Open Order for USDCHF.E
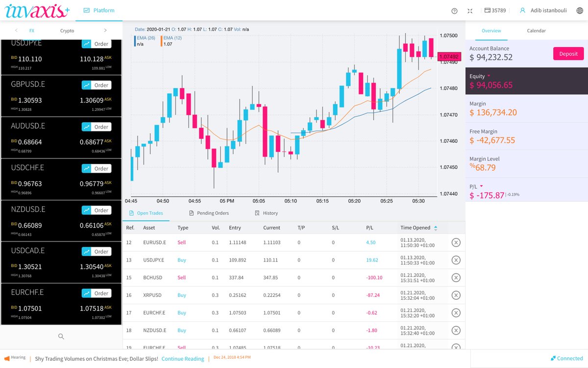 96,168
